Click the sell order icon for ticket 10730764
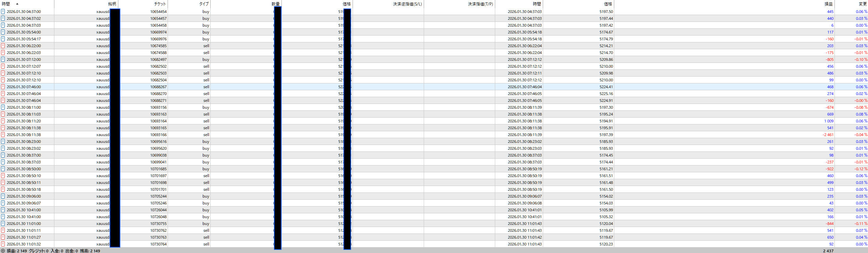 point(3,244)
